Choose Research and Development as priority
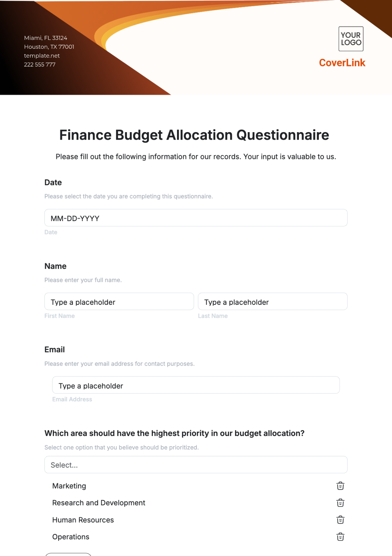Viewport: 392px width, 556px height. coord(99,503)
